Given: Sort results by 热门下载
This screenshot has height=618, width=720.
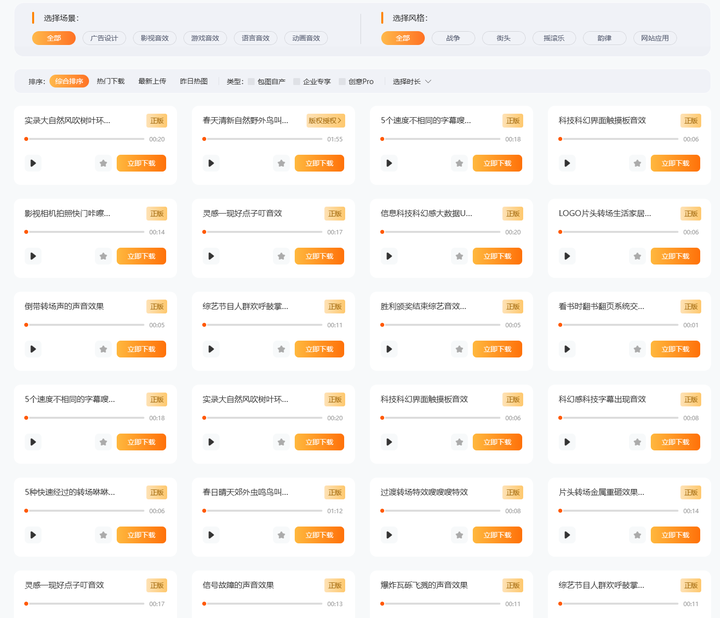Looking at the screenshot, I should coord(111,81).
